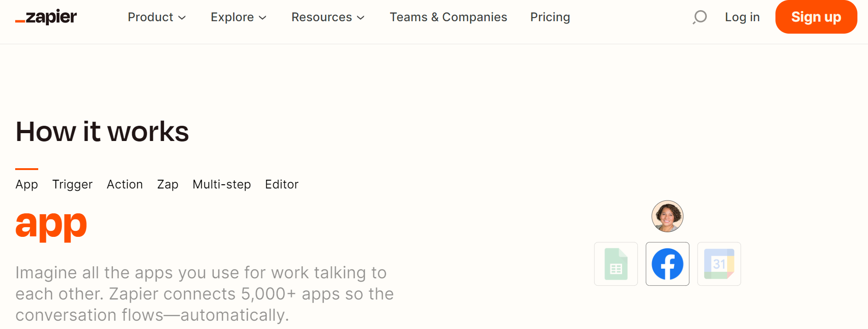The width and height of the screenshot is (868, 329).
Task: Switch to the Multi-step tab
Action: coord(221,184)
